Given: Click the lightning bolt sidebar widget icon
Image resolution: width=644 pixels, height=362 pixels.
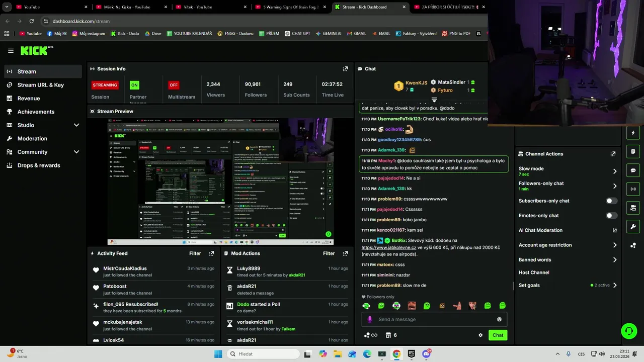Looking at the screenshot, I should pos(633,133).
